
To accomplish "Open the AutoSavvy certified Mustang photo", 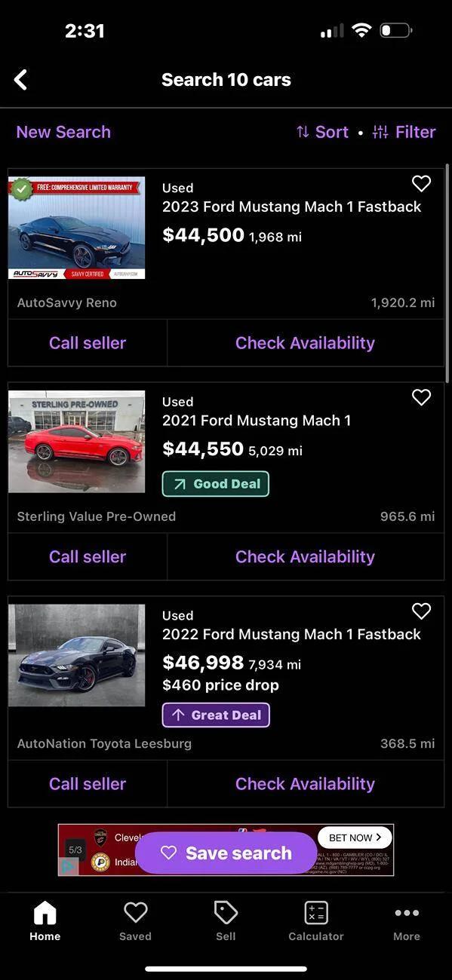I will pyautogui.click(x=76, y=228).
